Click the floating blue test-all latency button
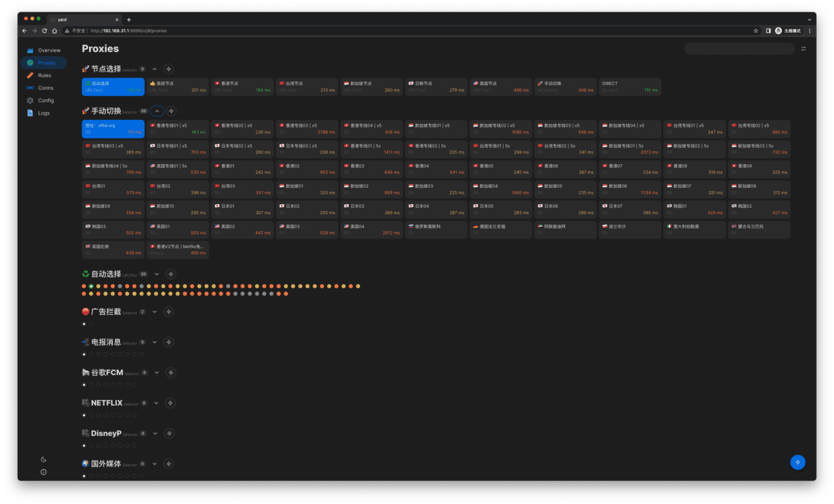834x504 pixels. 797,462
